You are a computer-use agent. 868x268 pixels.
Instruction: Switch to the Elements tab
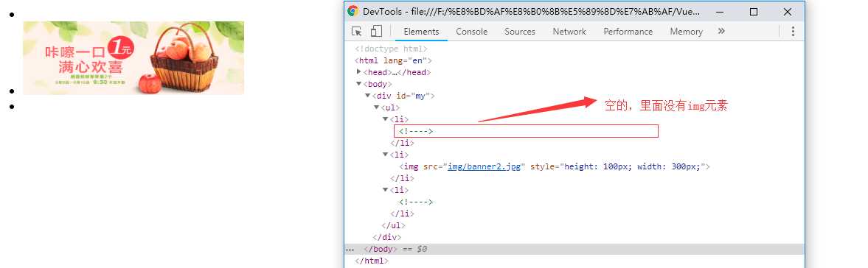tap(421, 32)
